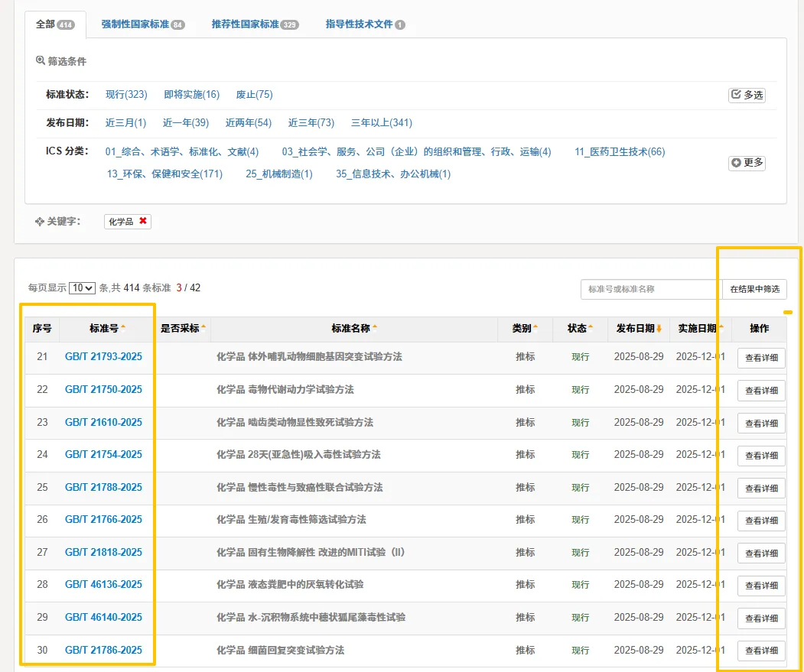Sort by 标准名称 column header
This screenshot has height=672, width=804.
pos(353,328)
